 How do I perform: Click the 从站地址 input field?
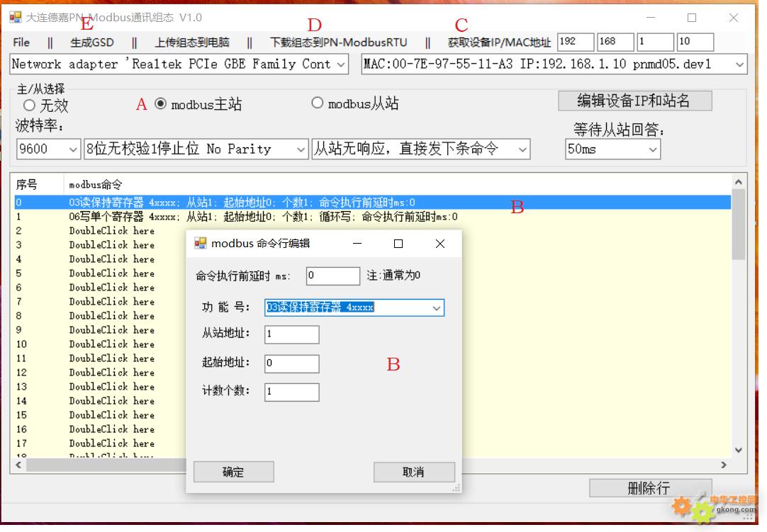(292, 334)
